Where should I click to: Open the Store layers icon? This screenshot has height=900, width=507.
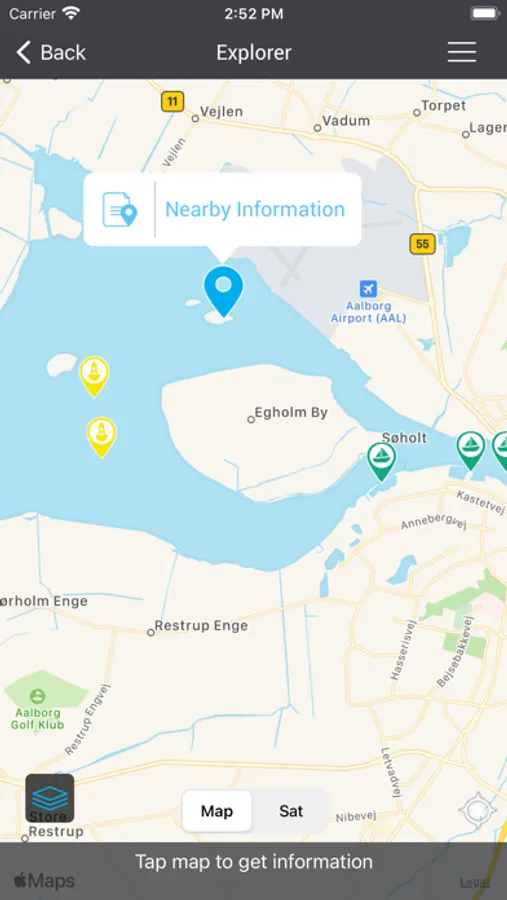(x=49, y=798)
